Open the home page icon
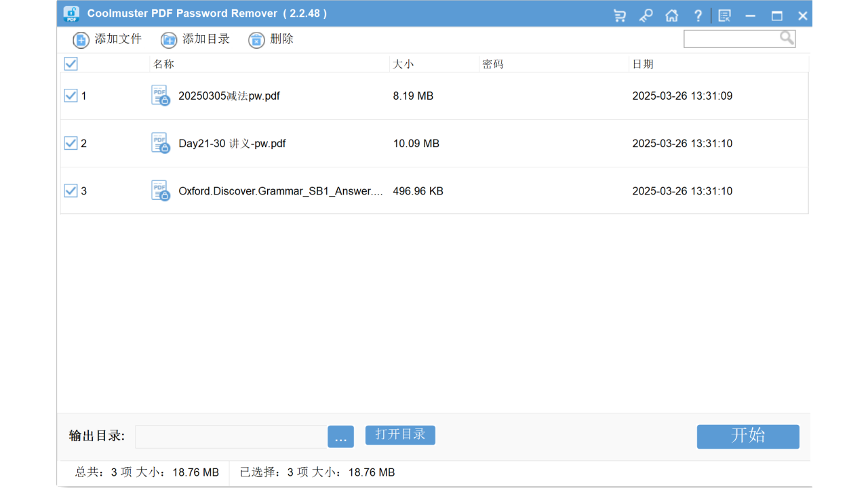 (672, 15)
